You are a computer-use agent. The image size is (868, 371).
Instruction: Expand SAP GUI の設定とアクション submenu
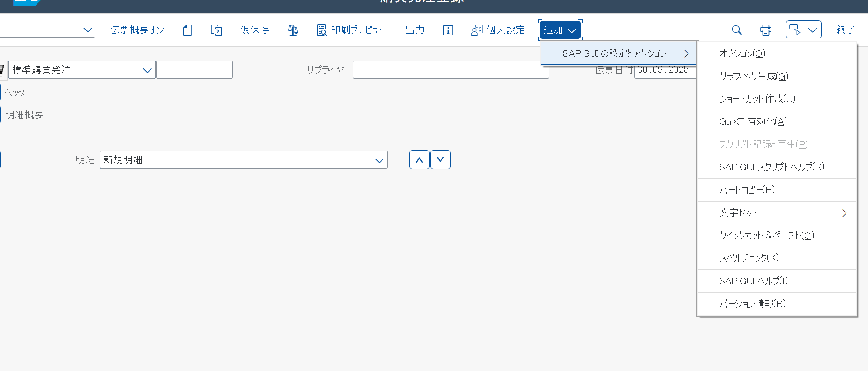coord(619,53)
